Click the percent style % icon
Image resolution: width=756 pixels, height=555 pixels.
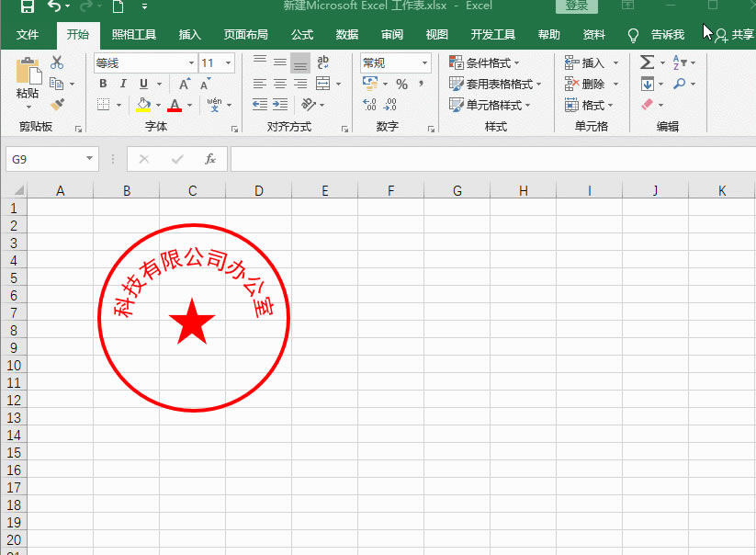401,83
